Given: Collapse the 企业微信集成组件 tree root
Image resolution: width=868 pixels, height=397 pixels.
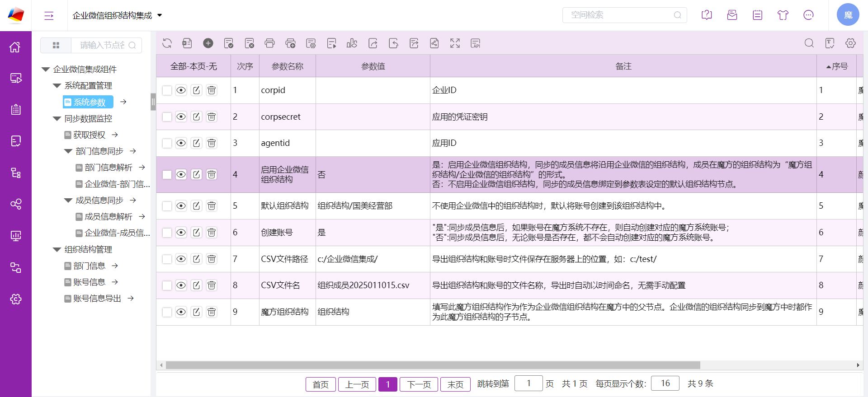Looking at the screenshot, I should tap(45, 70).
